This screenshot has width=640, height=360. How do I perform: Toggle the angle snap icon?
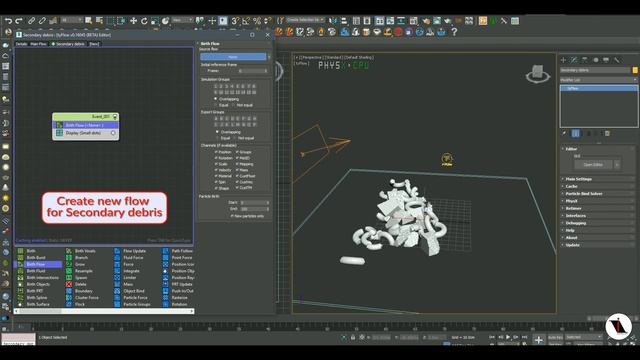(246, 21)
